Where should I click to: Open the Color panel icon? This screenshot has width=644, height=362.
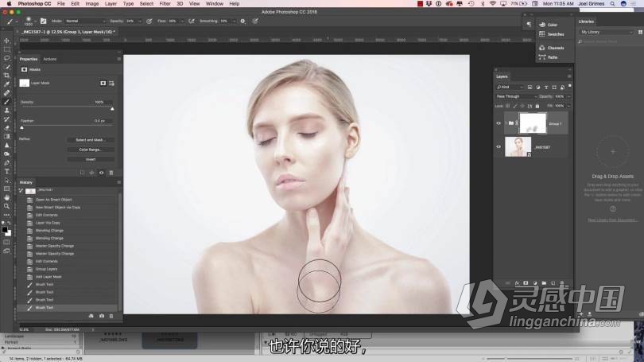(542, 25)
